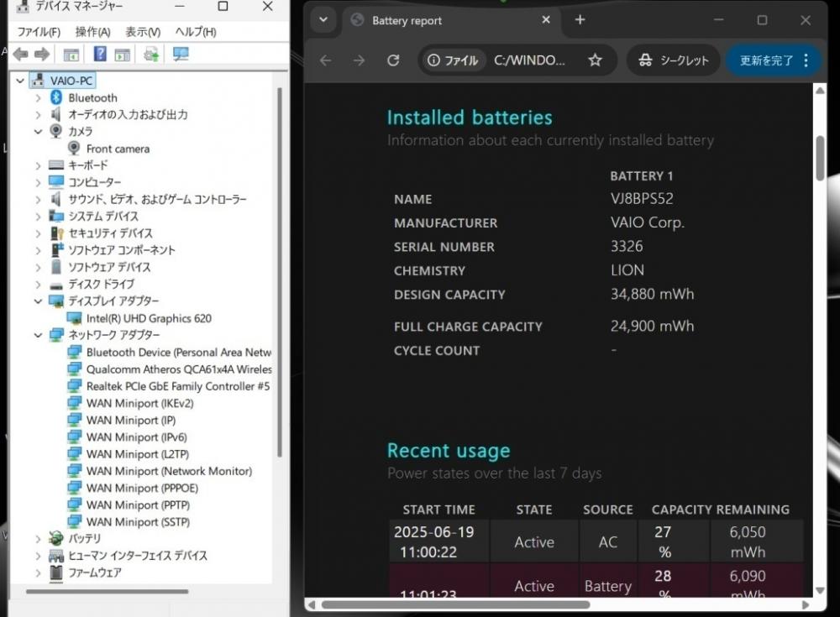Collapse the ディスプレイ アダプター category
This screenshot has width=840, height=617.
(38, 301)
